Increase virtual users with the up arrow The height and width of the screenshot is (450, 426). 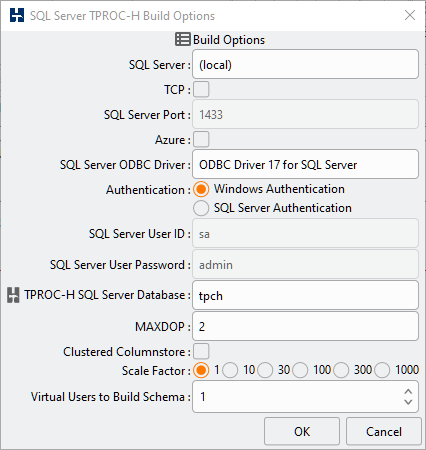408,392
